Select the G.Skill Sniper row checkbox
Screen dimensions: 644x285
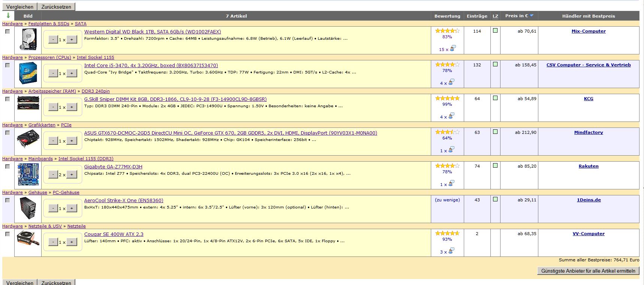point(7,99)
